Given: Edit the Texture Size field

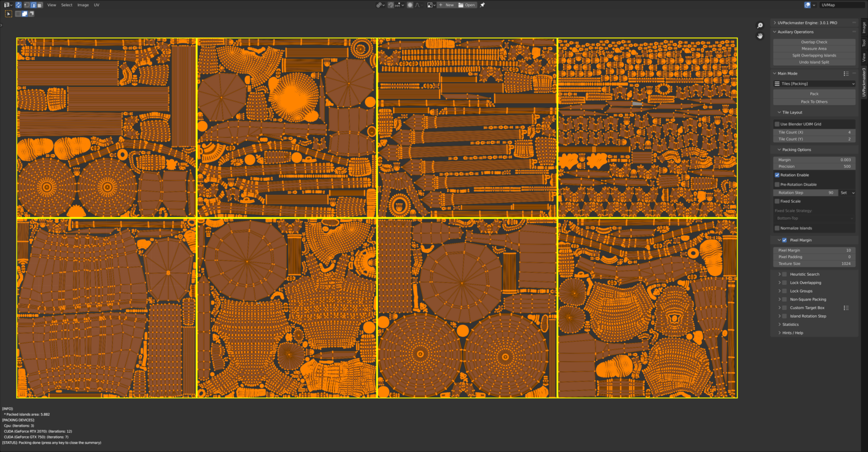Looking at the screenshot, I should (814, 263).
